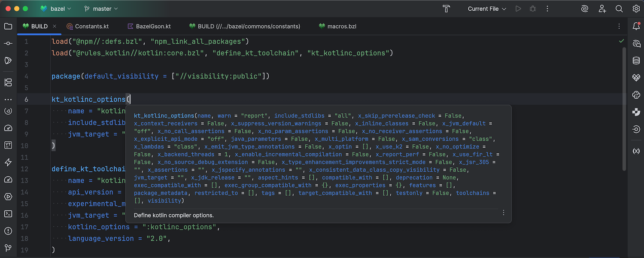Open the YouTrack YT tool window

coord(8,145)
